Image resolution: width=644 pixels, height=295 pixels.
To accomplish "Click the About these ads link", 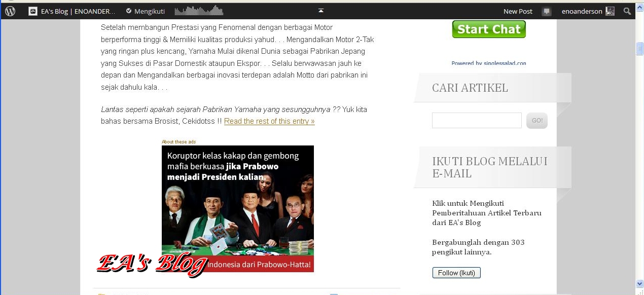I will pos(178,142).
